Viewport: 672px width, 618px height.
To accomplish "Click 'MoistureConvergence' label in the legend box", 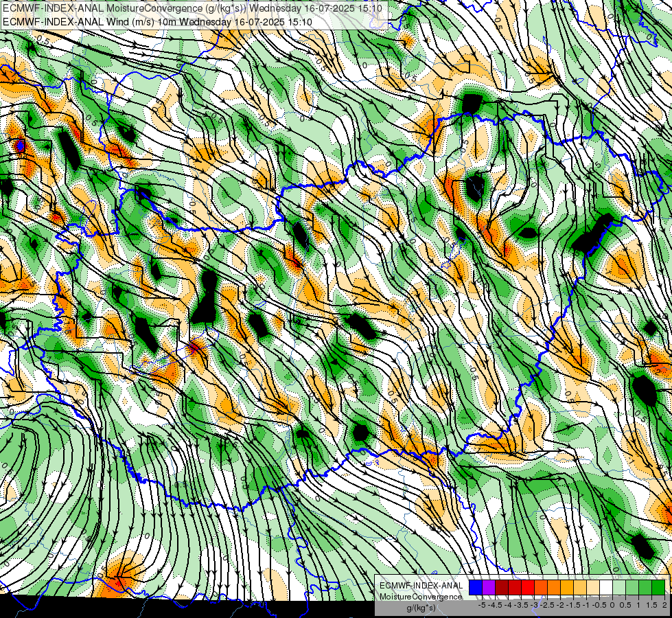I will coord(421,597).
